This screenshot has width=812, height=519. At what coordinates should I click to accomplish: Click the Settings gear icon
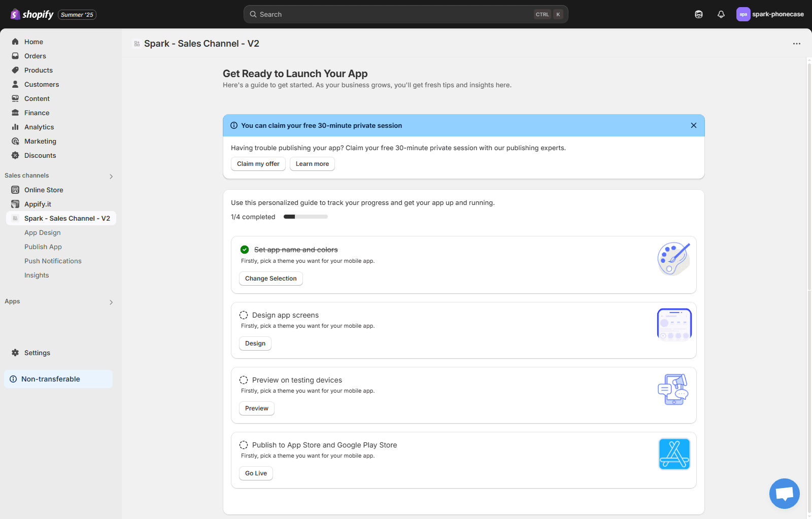click(15, 353)
